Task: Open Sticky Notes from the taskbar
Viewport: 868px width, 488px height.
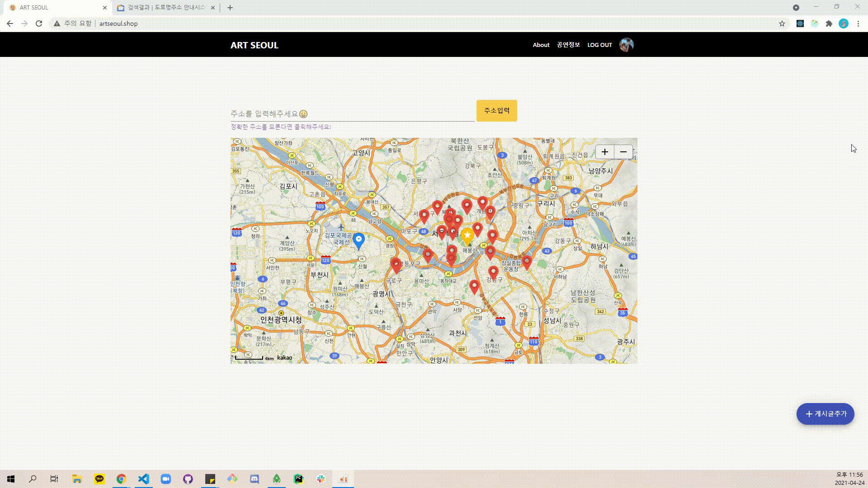Action: pyautogui.click(x=210, y=479)
